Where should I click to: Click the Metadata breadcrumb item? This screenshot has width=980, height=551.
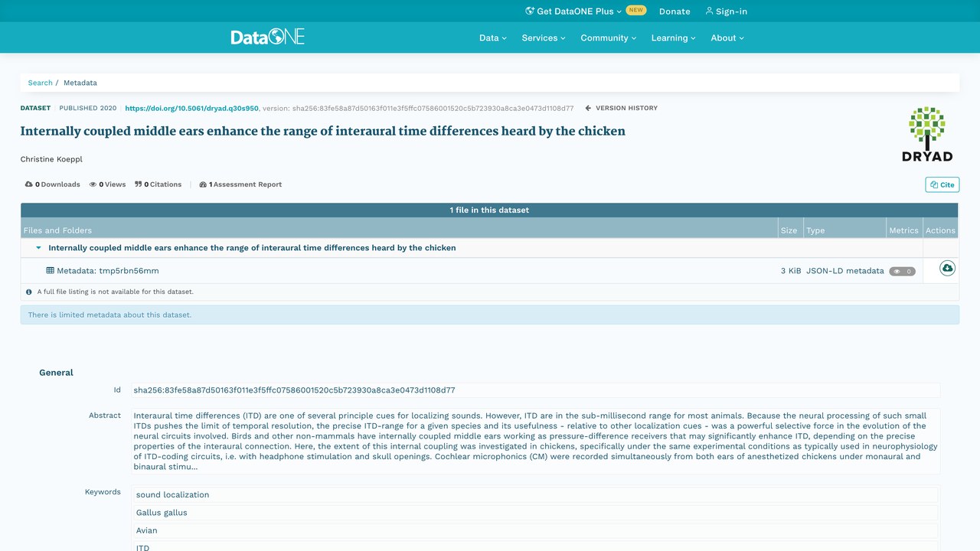click(80, 83)
